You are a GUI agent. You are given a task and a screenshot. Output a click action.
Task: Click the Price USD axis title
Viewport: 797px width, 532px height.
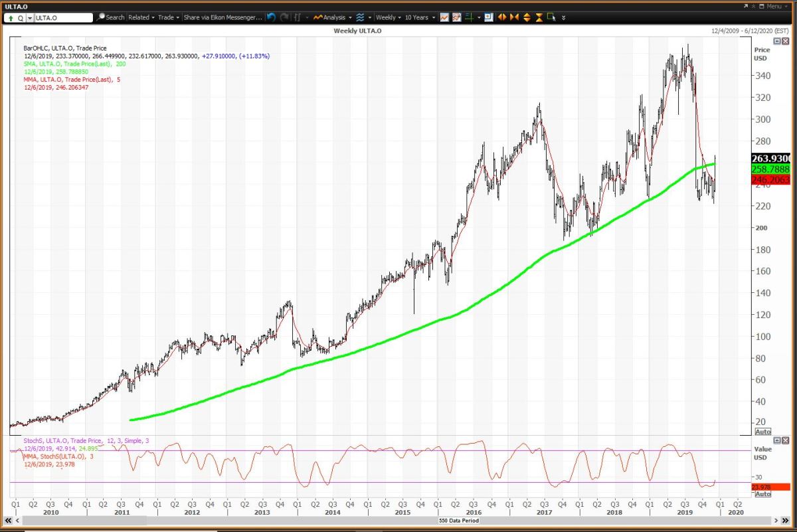pos(762,54)
